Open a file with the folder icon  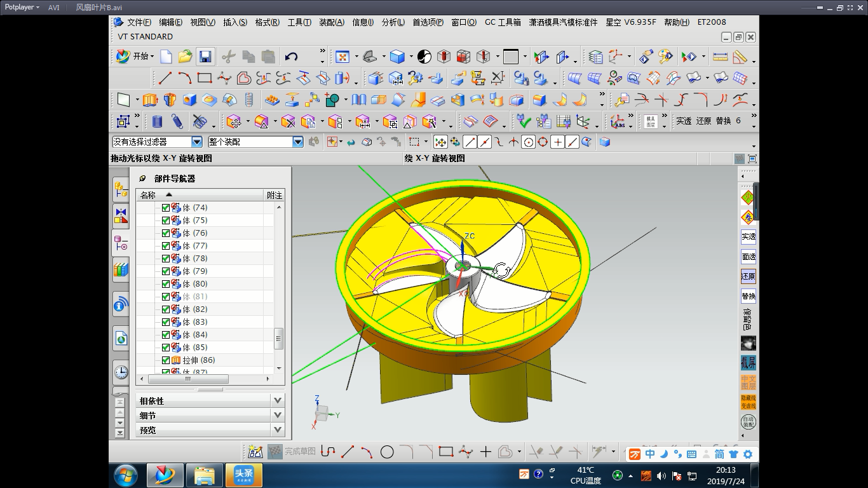pyautogui.click(x=185, y=57)
